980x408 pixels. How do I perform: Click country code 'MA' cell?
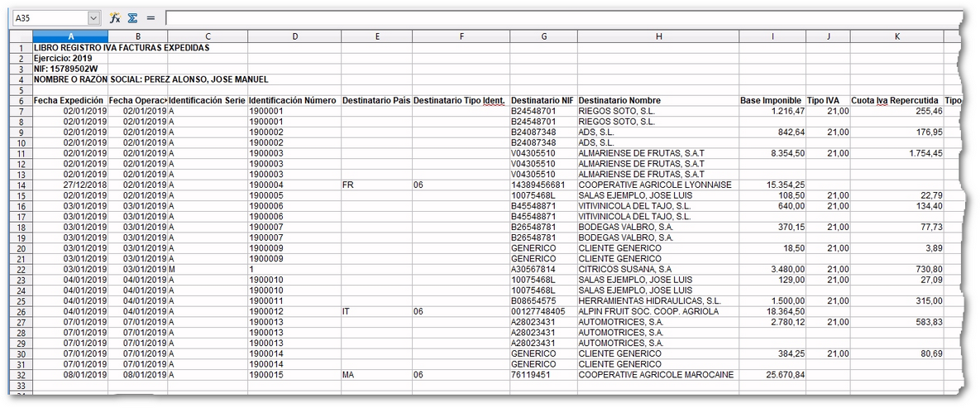coord(376,375)
